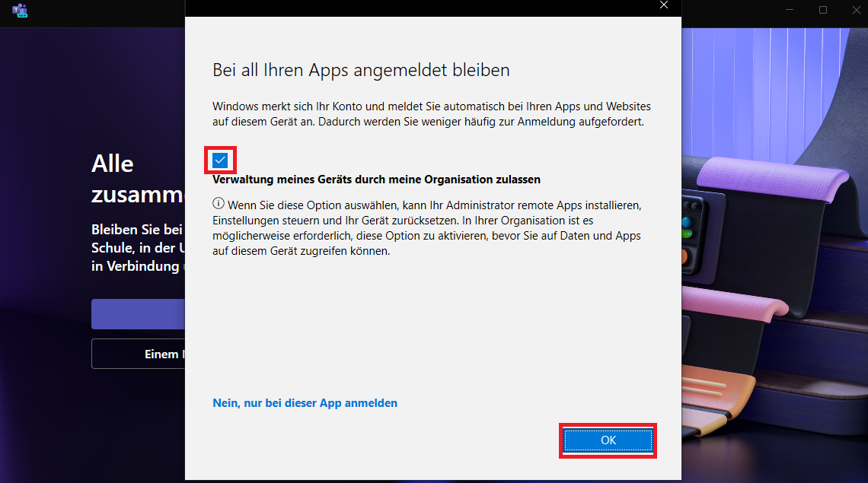Viewport: 868px width, 483px height.
Task: Minimize the Teams window
Action: click(789, 10)
